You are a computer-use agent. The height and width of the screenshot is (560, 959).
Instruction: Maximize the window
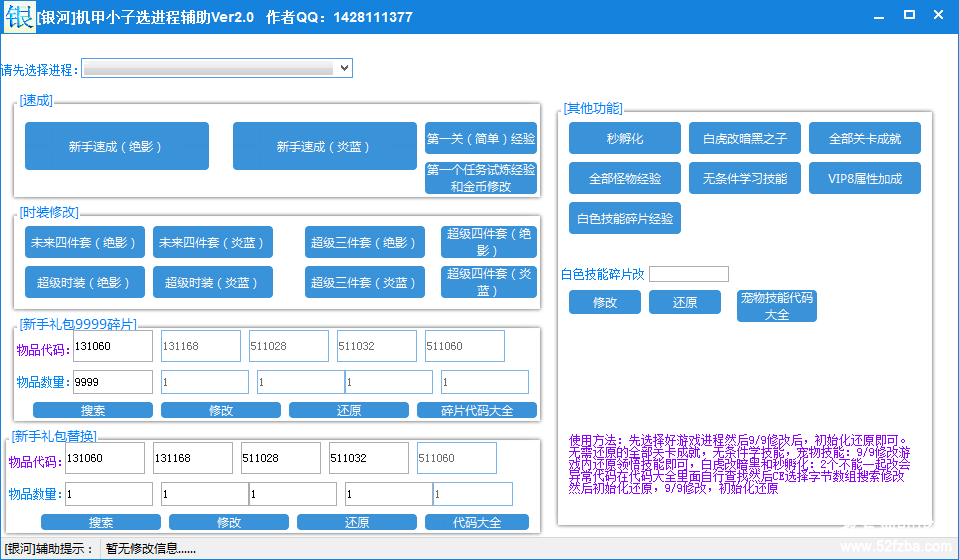pos(909,15)
